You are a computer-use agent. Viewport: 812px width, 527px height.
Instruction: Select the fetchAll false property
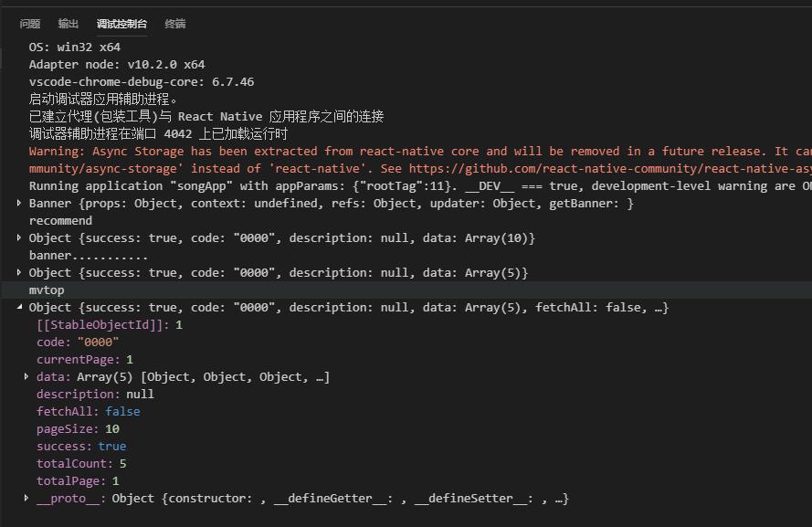point(88,411)
